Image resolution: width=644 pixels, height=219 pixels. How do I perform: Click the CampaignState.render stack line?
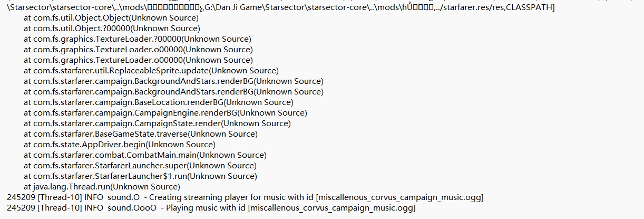click(164, 123)
